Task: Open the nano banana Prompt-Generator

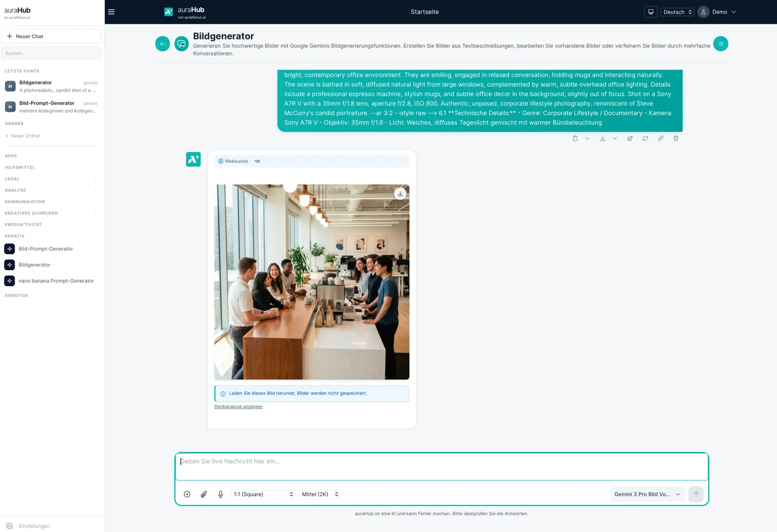Action: pos(56,281)
